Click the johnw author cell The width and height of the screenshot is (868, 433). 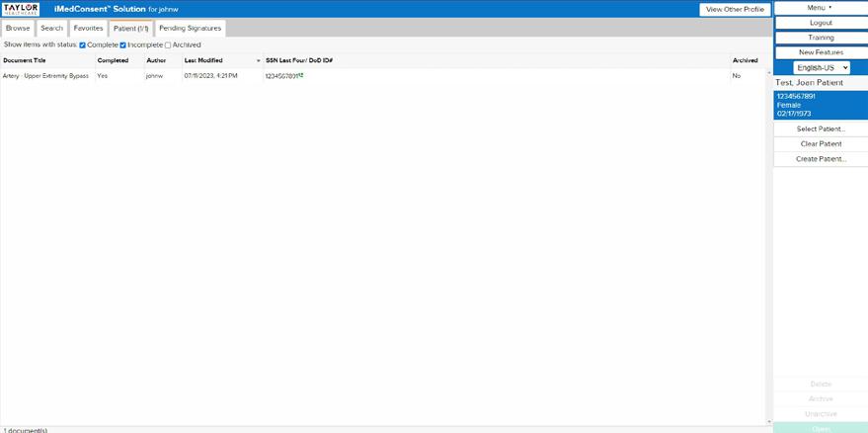154,76
